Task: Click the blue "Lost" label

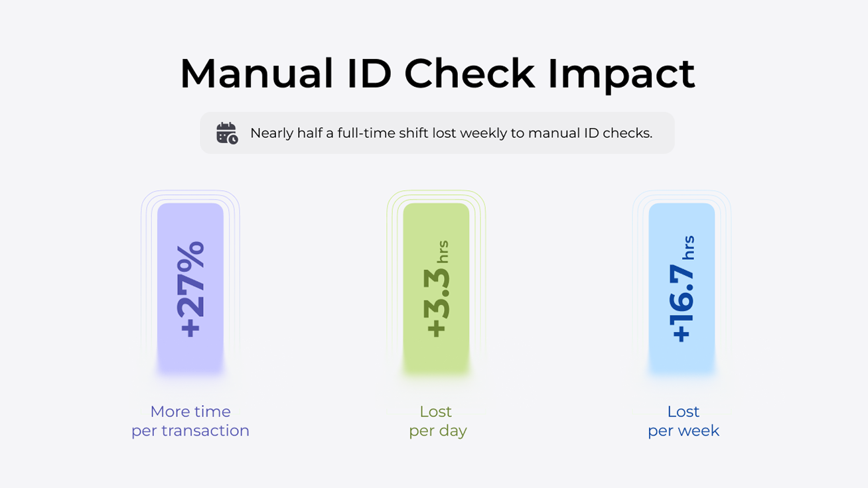Action: tap(683, 412)
